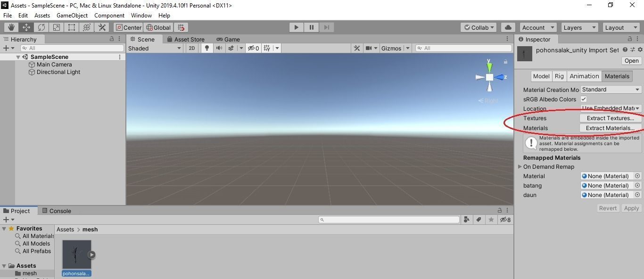This screenshot has width=644, height=279.
Task: Expand On Demand Remap section
Action: pos(520,167)
